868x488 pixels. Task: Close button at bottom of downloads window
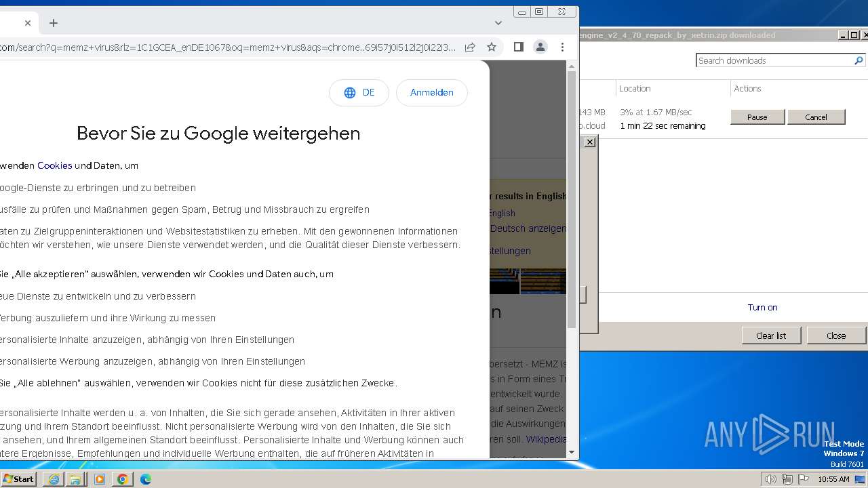(x=836, y=335)
